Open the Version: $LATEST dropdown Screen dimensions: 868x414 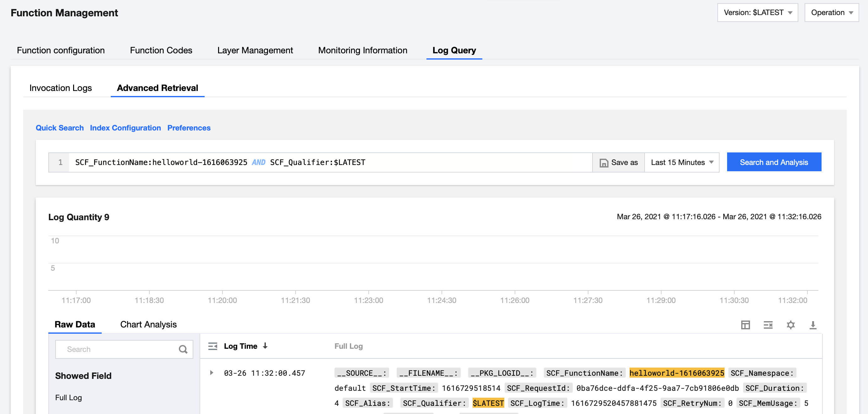(x=758, y=13)
